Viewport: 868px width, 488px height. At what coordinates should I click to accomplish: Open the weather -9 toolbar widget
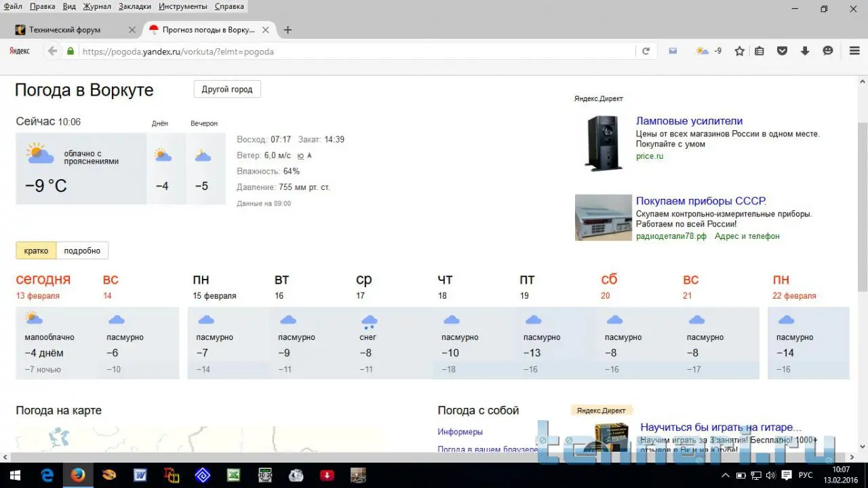coord(709,51)
